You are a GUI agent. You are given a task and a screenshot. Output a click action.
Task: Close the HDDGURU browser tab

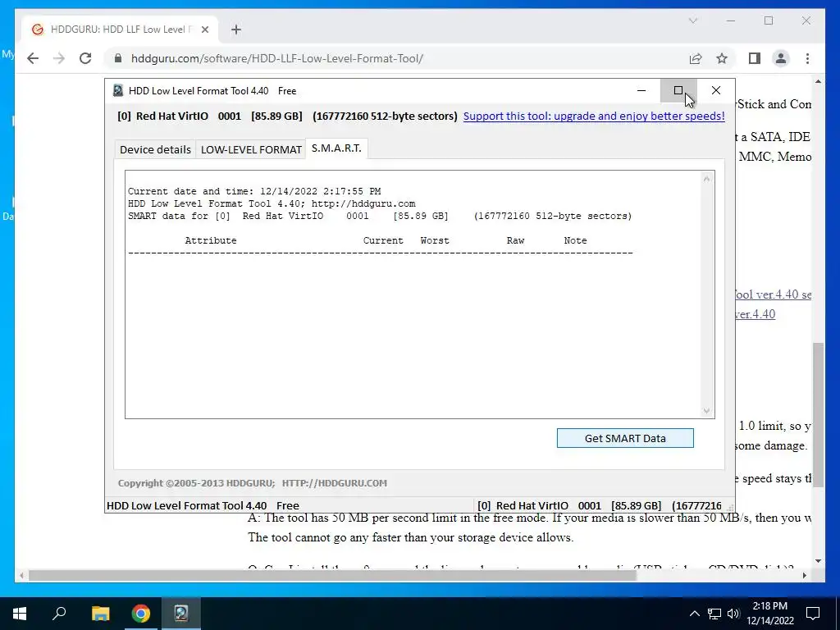click(204, 30)
